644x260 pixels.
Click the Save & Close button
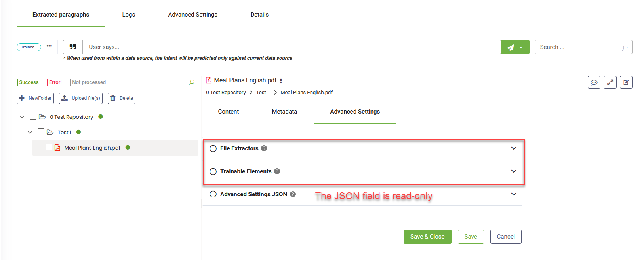coord(427,237)
